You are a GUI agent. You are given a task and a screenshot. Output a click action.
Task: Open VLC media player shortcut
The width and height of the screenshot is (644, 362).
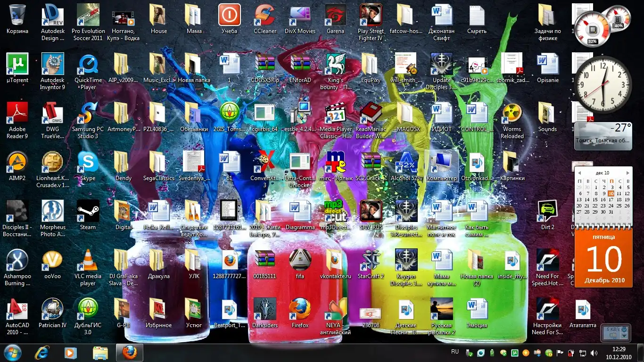(x=88, y=261)
